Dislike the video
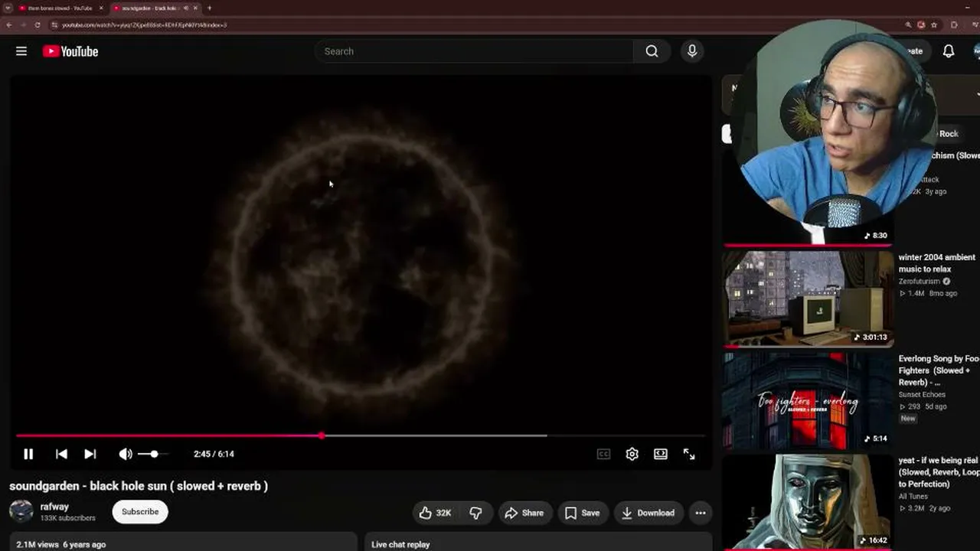This screenshot has width=980, height=551. [x=475, y=513]
